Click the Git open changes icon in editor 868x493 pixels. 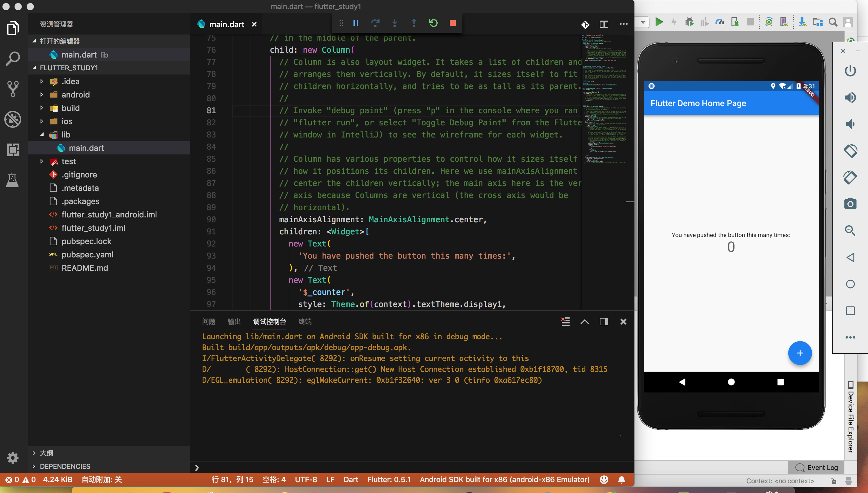[x=585, y=25]
